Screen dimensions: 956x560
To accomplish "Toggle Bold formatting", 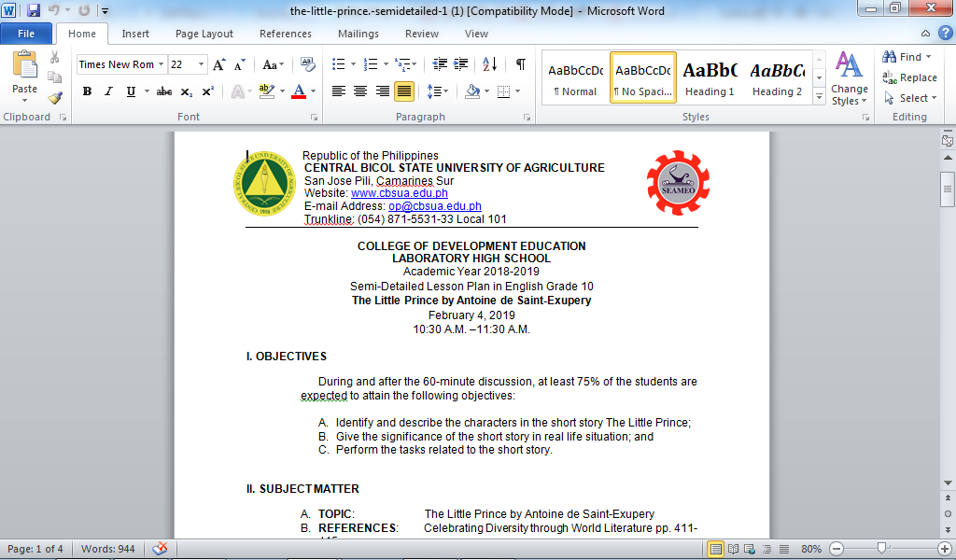I will pos(87,91).
